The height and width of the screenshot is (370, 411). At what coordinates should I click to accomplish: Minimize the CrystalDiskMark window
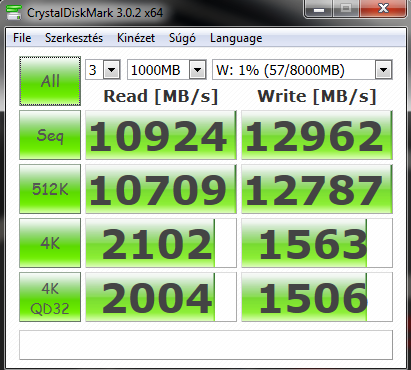[x=318, y=9]
